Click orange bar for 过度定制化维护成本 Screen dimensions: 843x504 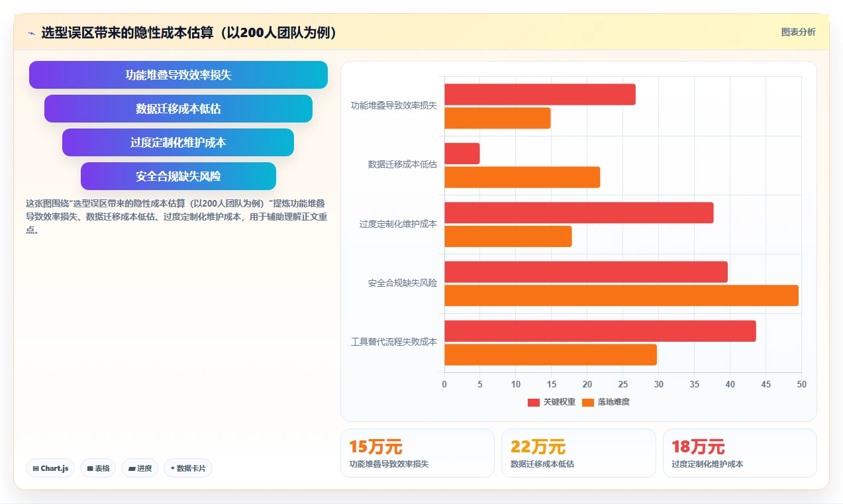508,236
